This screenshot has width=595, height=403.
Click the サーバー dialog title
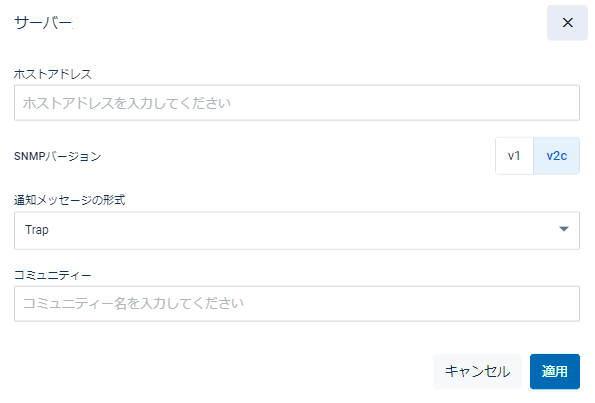click(x=43, y=23)
